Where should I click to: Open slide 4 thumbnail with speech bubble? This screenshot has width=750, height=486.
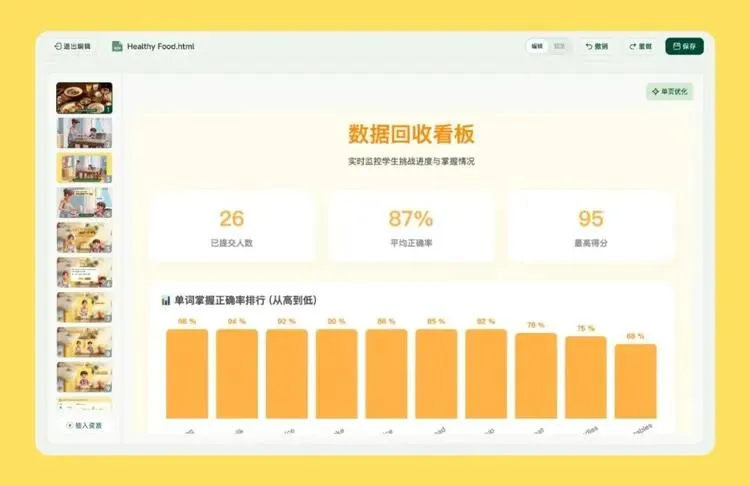(x=84, y=203)
